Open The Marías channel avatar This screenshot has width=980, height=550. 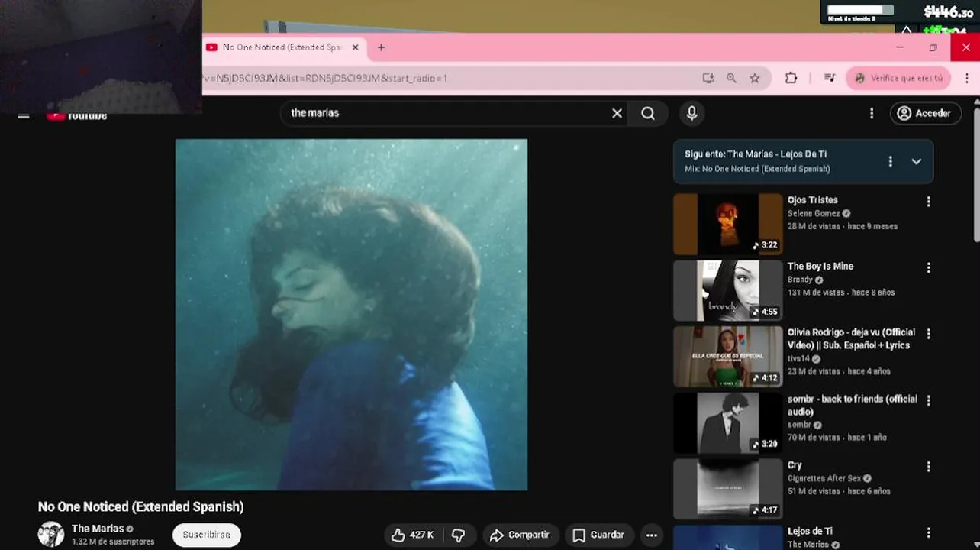click(x=51, y=534)
